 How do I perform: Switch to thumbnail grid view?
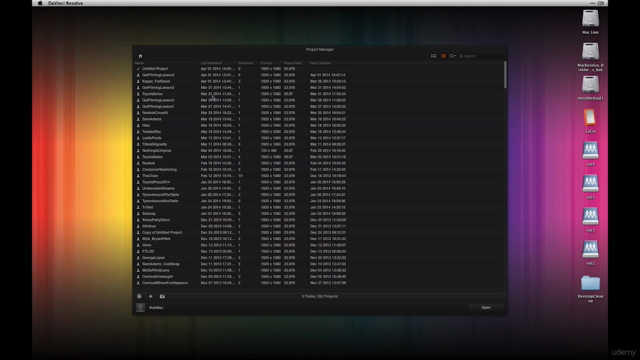433,56
